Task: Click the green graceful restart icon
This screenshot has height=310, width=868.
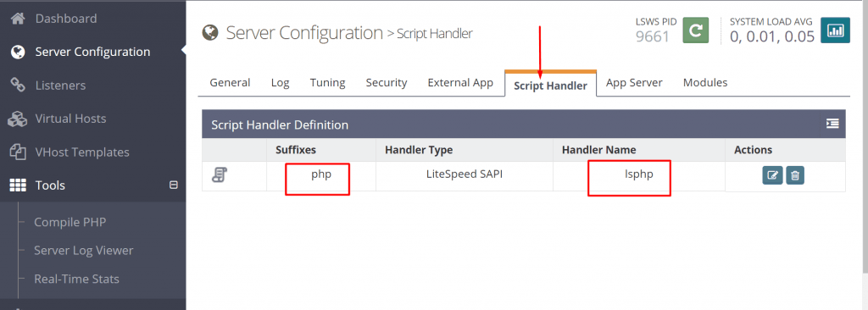Action: coord(696,30)
